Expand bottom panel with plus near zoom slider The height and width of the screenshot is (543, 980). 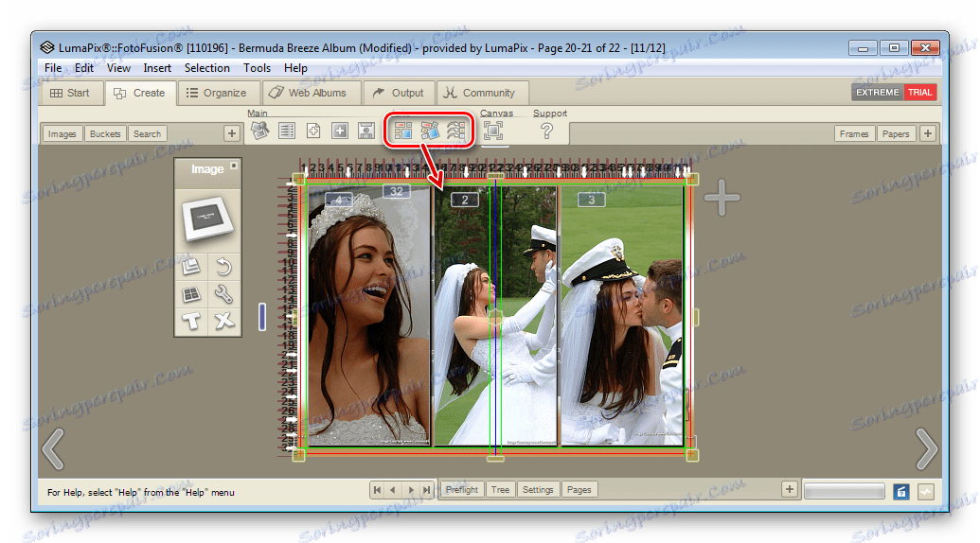pyautogui.click(x=789, y=489)
